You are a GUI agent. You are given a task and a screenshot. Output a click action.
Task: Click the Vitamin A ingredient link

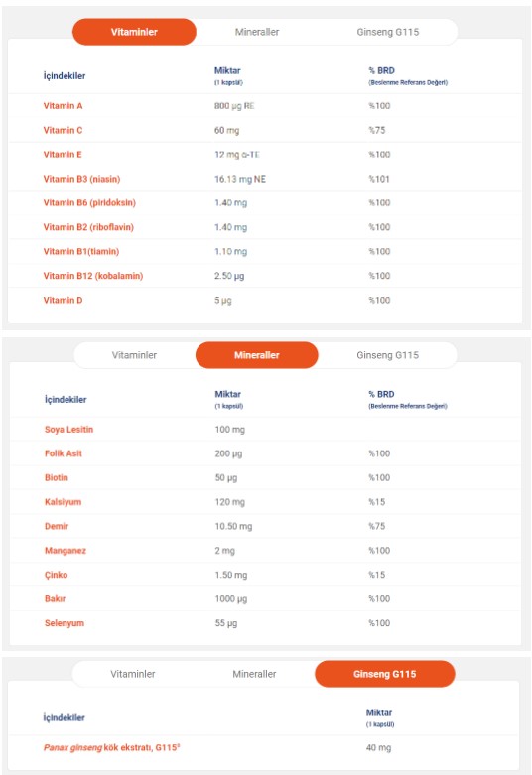pyautogui.click(x=63, y=106)
